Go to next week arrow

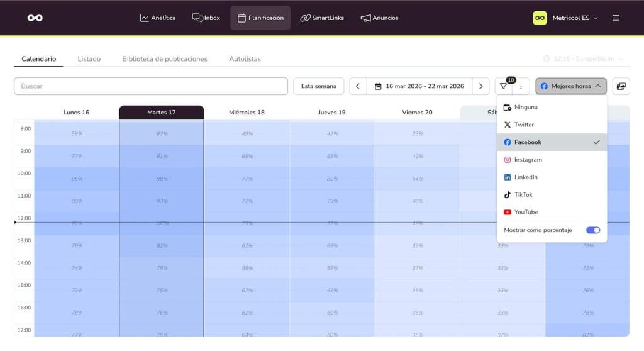click(x=481, y=86)
